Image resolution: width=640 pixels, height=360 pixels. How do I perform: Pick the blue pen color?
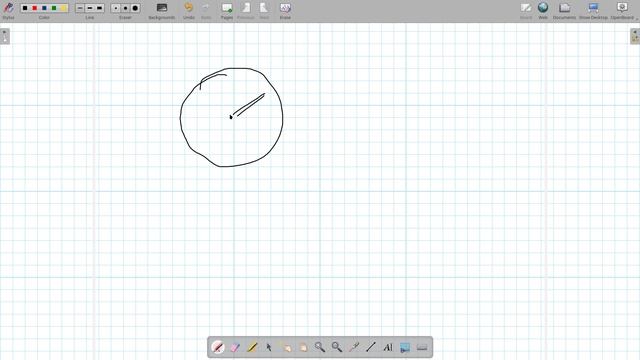44,8
